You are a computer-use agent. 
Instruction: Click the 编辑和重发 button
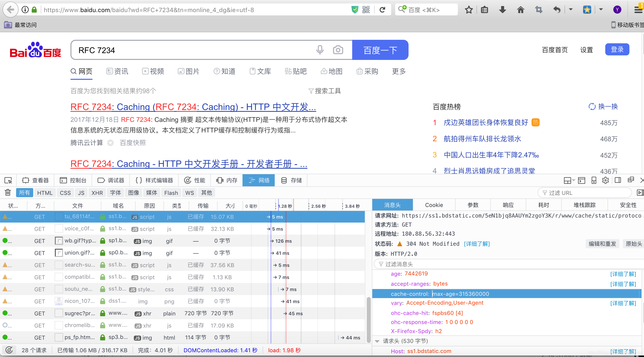tap(602, 244)
